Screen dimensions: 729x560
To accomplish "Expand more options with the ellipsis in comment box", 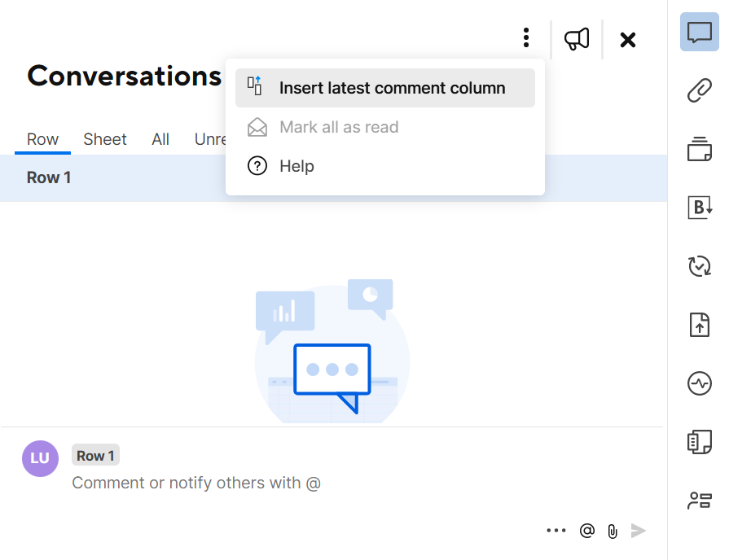I will 556,531.
